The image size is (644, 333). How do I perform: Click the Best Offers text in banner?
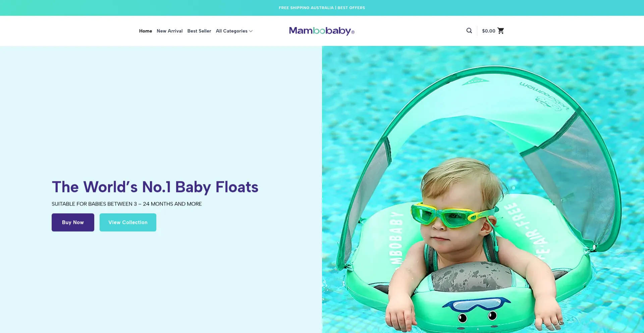[351, 8]
